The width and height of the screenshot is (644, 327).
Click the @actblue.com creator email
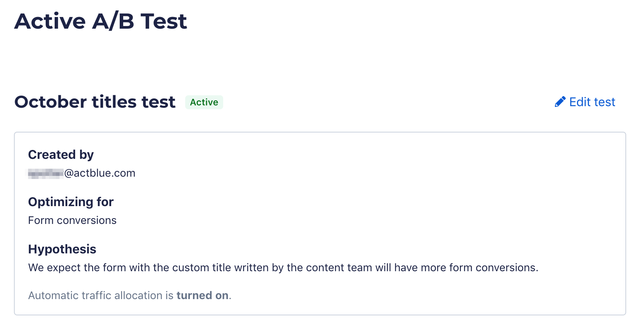pyautogui.click(x=100, y=173)
